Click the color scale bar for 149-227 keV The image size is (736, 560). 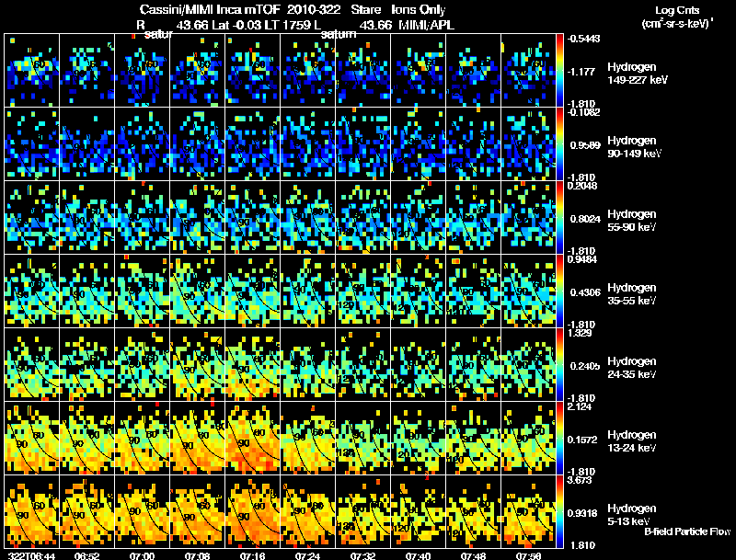coord(559,71)
